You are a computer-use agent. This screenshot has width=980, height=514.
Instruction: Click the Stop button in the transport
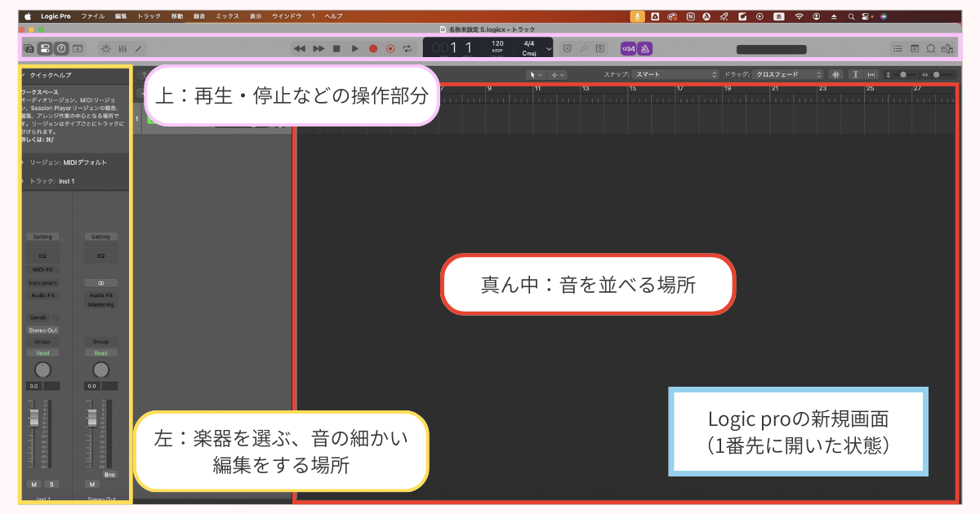336,49
